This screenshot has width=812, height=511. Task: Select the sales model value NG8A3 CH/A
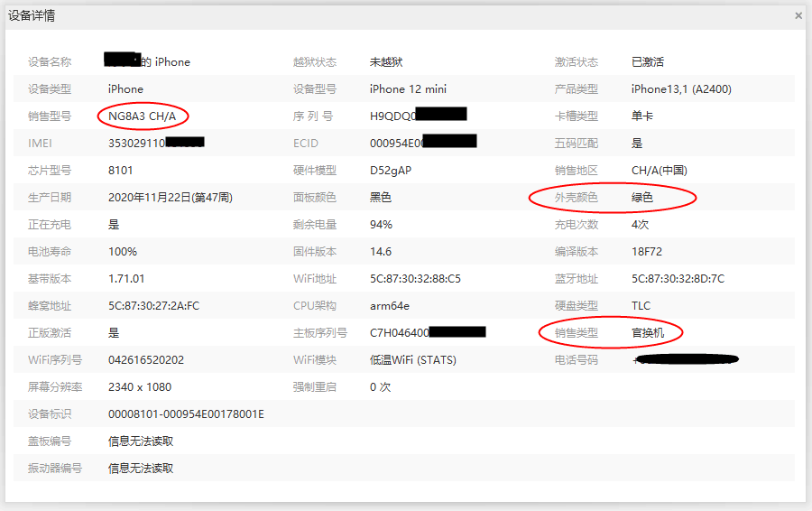click(x=143, y=116)
